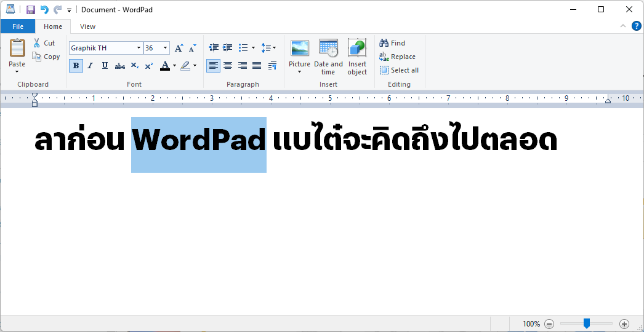644x332 pixels.
Task: Undo the last action
Action: (44, 9)
